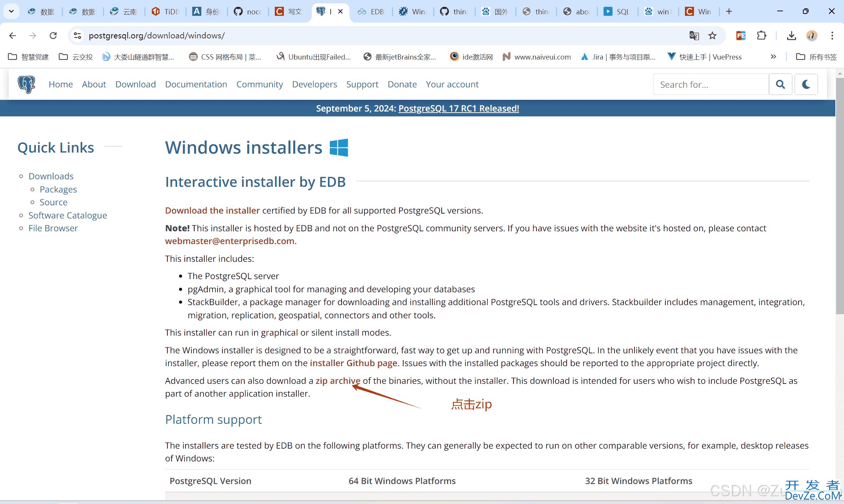The width and height of the screenshot is (844, 504).
Task: Open a new tab with plus button
Action: coord(729,11)
